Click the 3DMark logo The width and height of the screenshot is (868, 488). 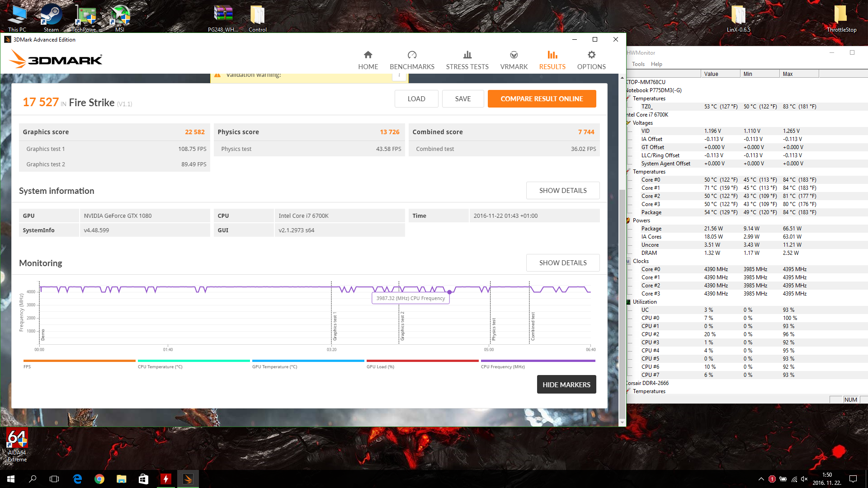(56, 59)
